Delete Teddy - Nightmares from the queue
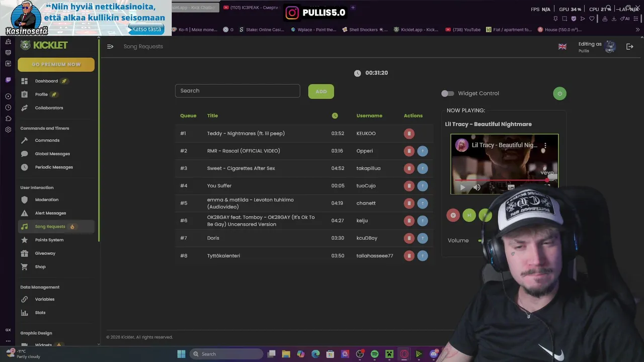Image resolution: width=644 pixels, height=362 pixels. click(409, 133)
